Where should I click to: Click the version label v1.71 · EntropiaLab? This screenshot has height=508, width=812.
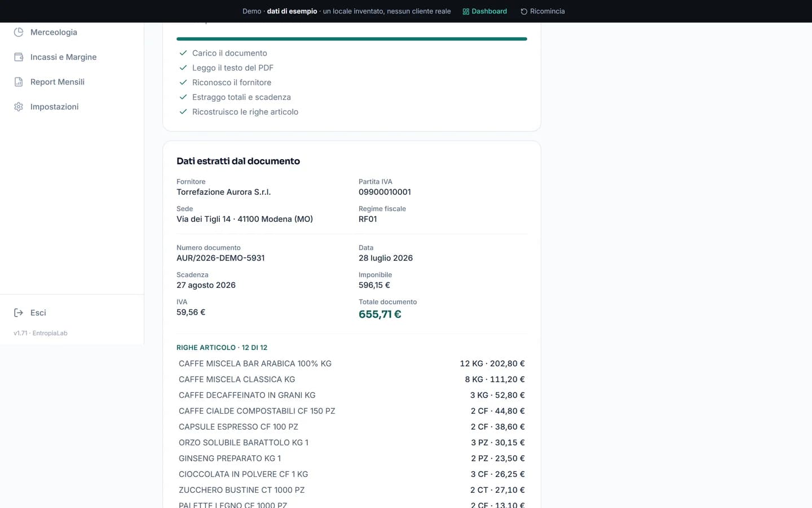click(x=41, y=333)
